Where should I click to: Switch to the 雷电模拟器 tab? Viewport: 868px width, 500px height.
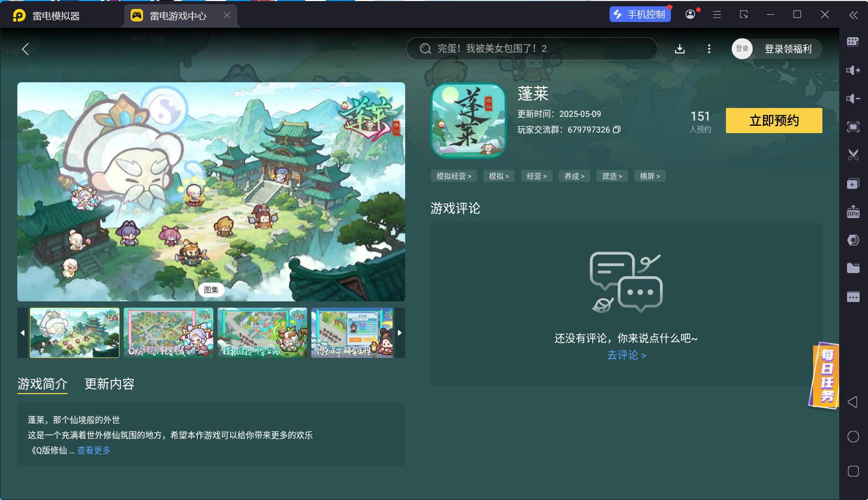(47, 16)
